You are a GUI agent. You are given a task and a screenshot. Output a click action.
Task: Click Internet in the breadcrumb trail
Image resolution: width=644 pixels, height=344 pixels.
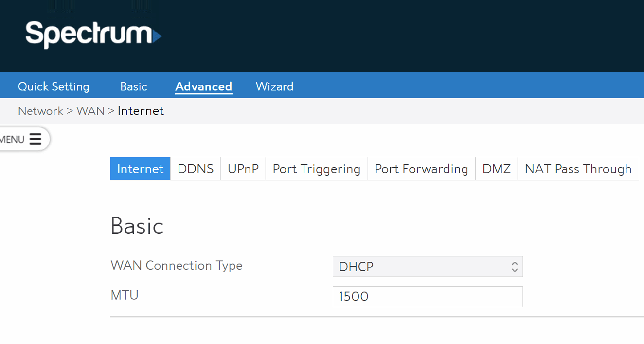[x=141, y=111]
